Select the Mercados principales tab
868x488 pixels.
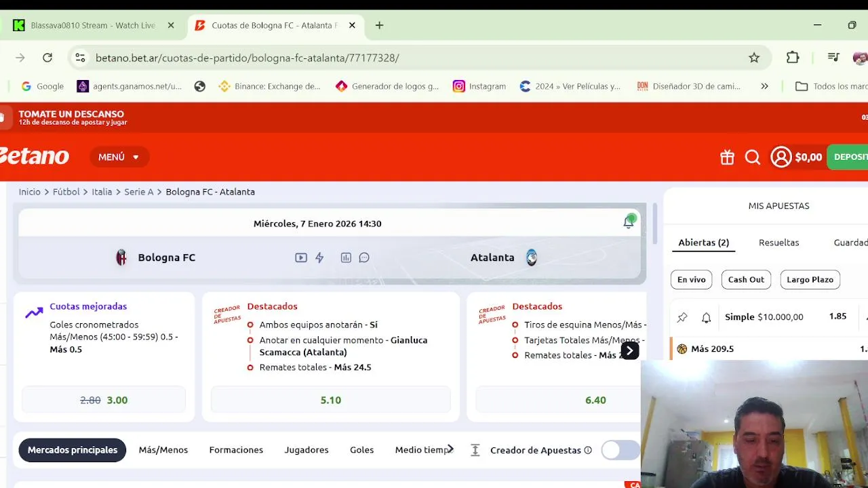73,450
